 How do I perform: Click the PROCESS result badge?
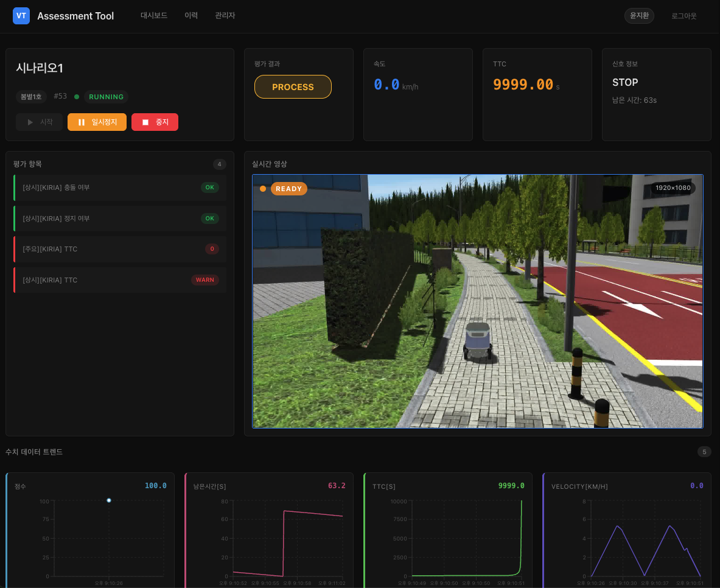point(293,87)
